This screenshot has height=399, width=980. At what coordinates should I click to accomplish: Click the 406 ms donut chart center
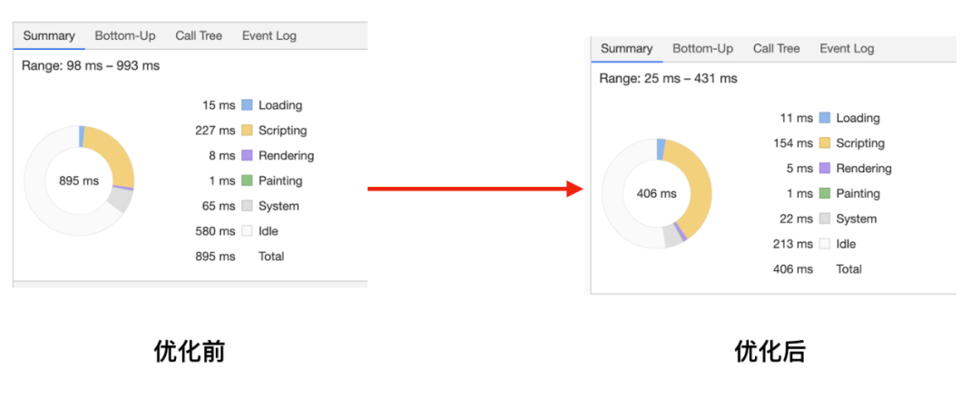(x=656, y=193)
